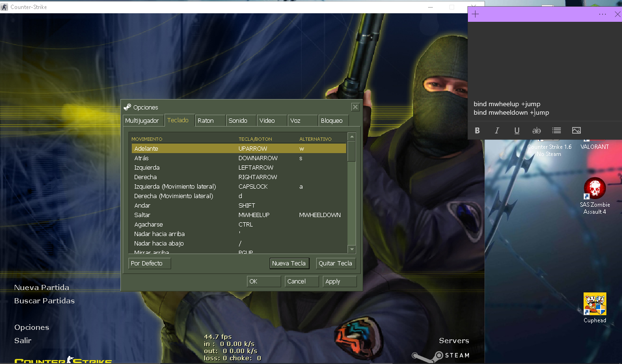Image resolution: width=622 pixels, height=364 pixels.
Task: Open SAS Zombie Assault 4 desktop shortcut
Action: [595, 196]
